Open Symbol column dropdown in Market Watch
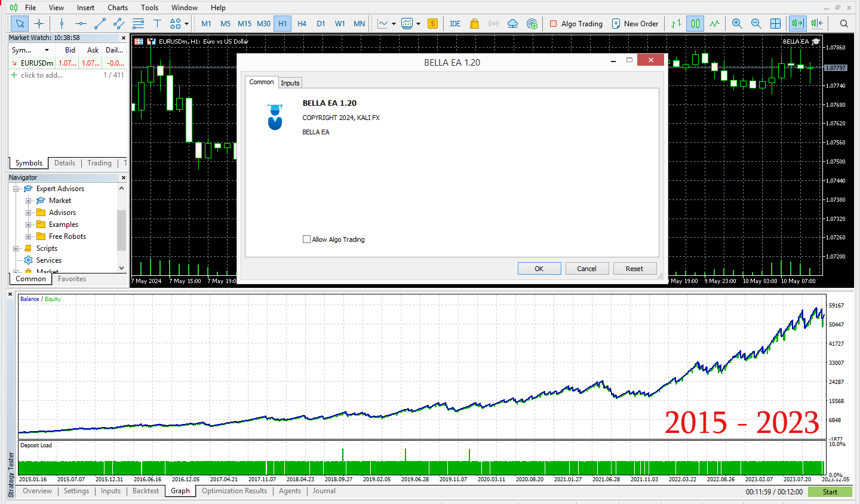 (x=47, y=50)
